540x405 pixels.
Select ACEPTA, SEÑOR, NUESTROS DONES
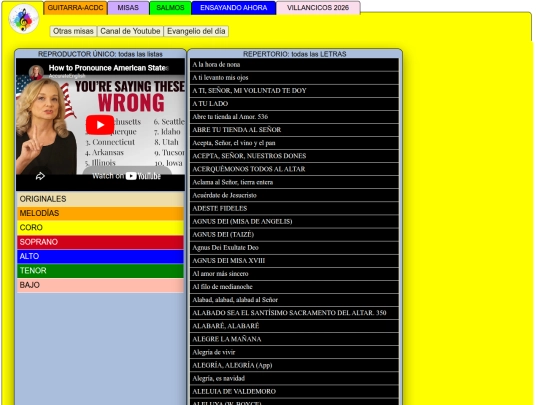[294, 156]
